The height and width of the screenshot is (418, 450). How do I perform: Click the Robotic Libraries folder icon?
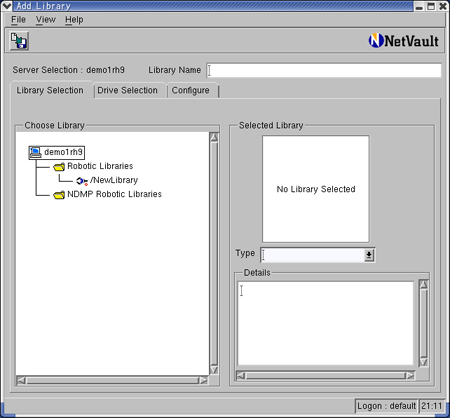pos(59,166)
